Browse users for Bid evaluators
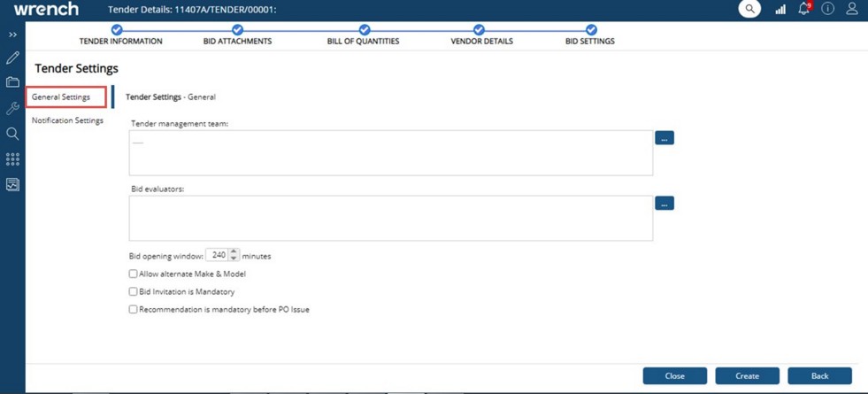Screen dimensions: 868x394 pos(664,204)
